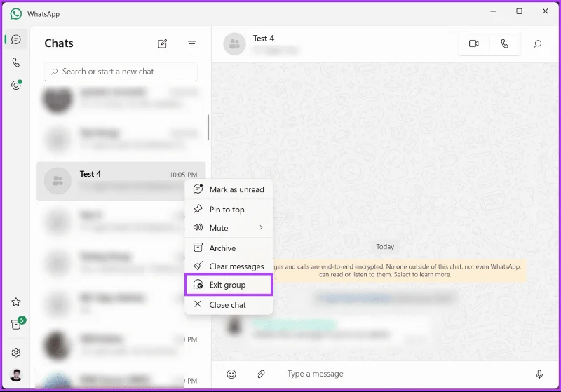
Task: Open Starred messages from the sidebar
Action: (x=15, y=302)
